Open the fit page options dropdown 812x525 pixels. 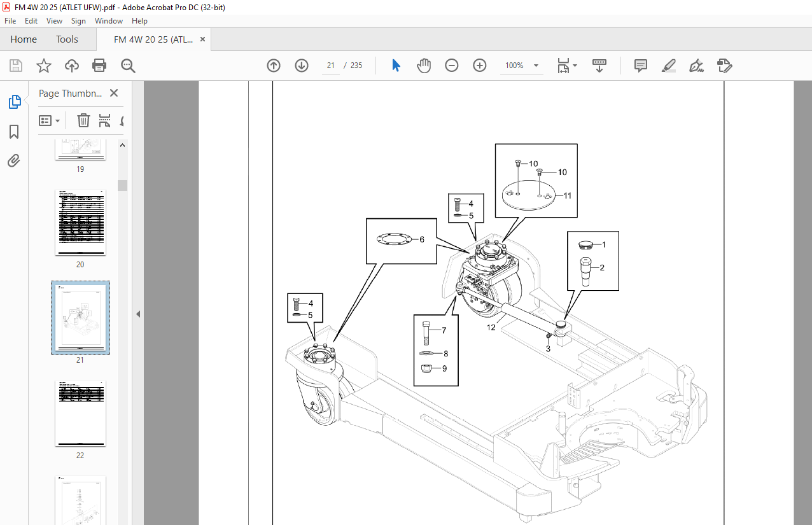(567, 66)
